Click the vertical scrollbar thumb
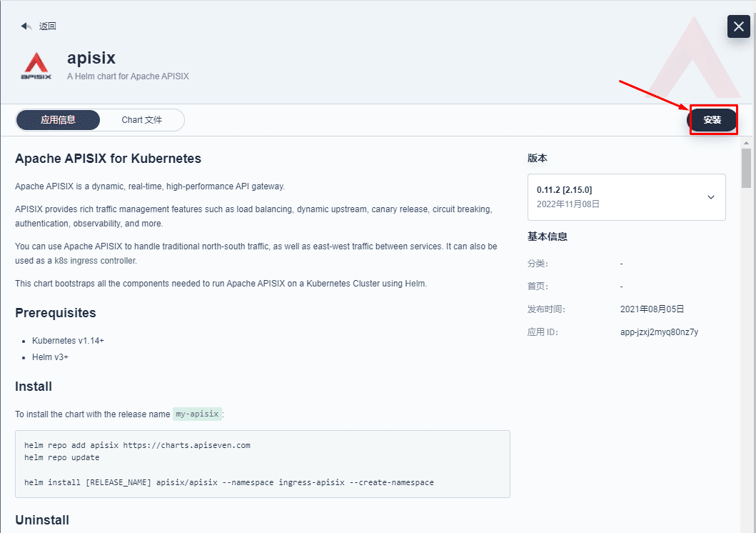 pos(746,168)
